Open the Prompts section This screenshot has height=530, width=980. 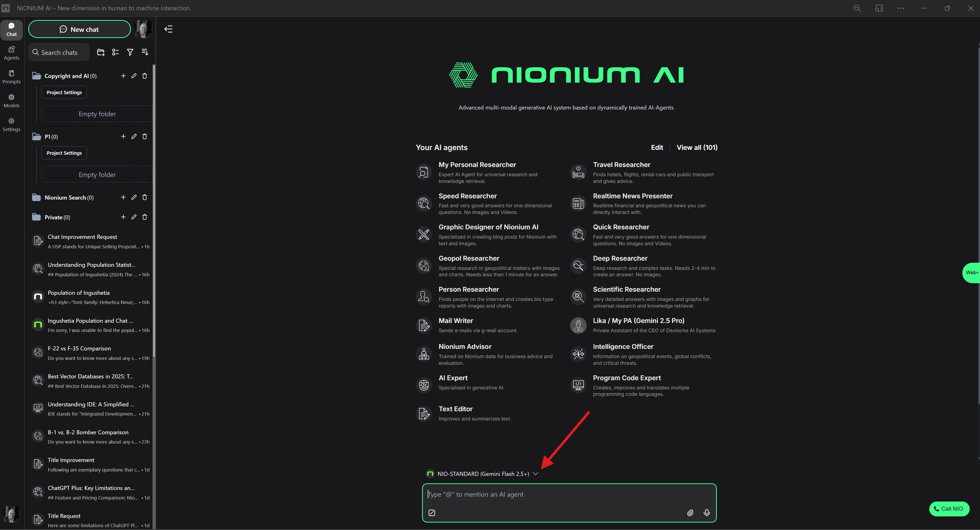click(12, 77)
